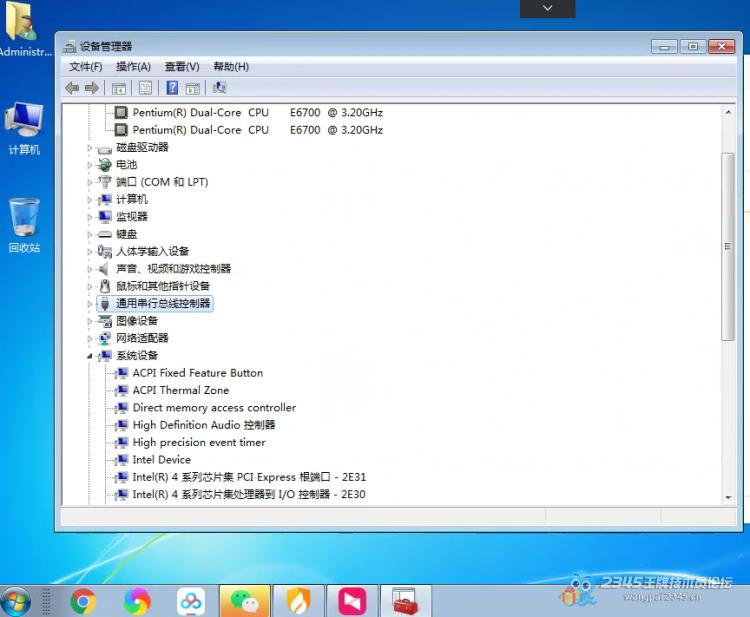Click the 键盘 keyboard icon

[105, 234]
